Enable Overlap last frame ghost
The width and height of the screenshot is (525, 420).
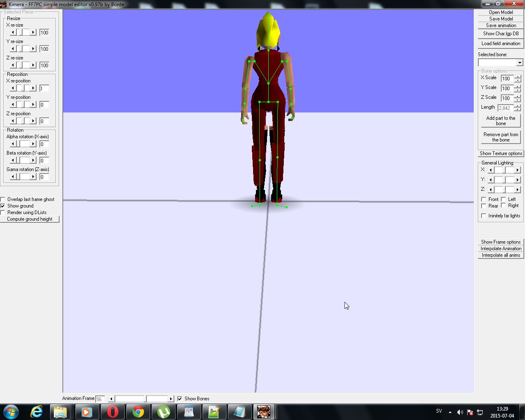pos(3,199)
